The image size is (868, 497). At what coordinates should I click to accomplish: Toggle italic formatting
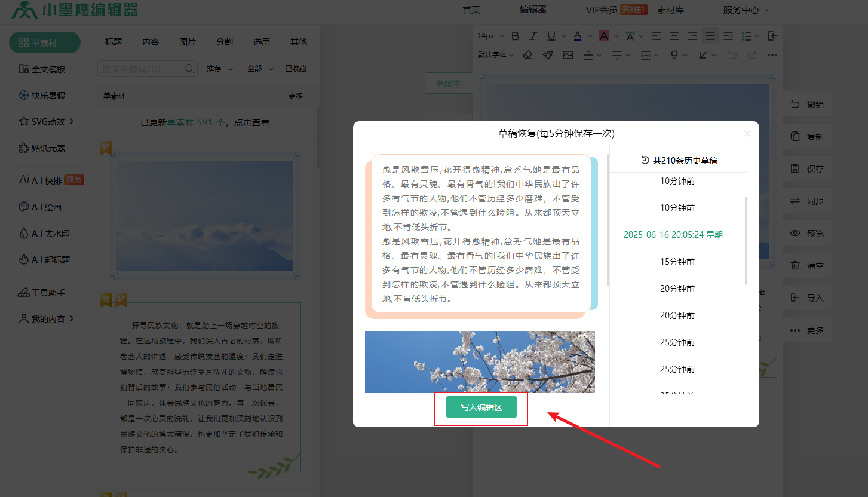533,36
